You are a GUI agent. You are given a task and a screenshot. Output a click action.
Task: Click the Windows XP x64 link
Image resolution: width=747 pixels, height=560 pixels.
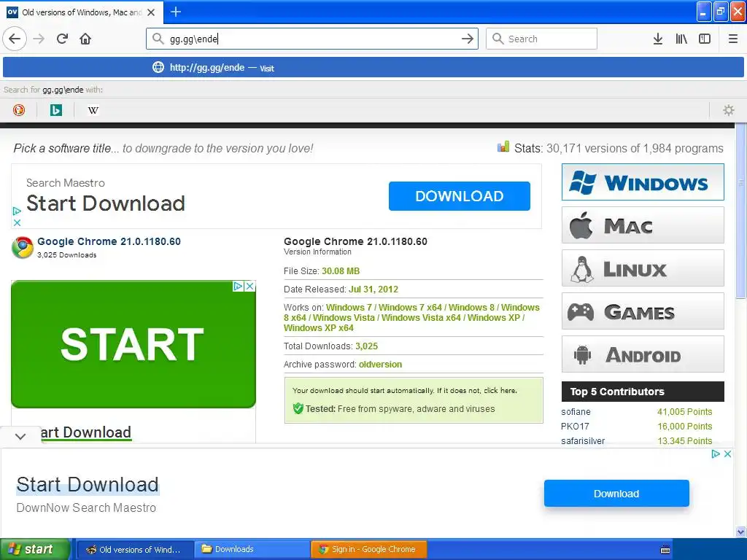[319, 327]
